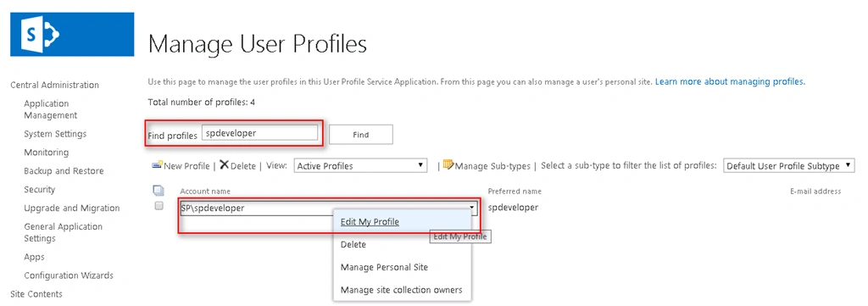
Task: Open General Application Settings in sidebar
Action: coord(63,232)
